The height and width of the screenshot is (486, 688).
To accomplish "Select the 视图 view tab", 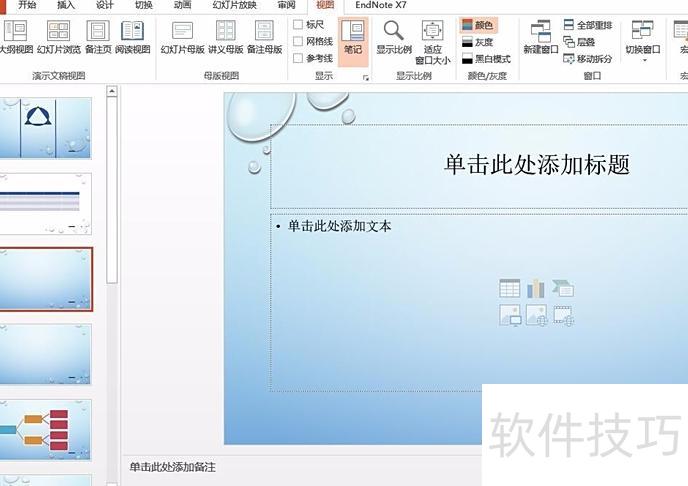I will tap(325, 5).
